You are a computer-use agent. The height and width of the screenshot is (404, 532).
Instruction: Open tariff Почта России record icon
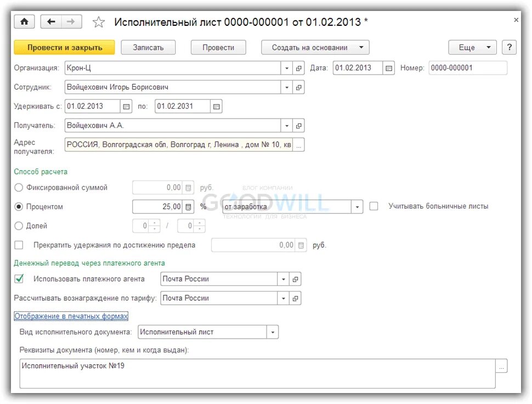[x=295, y=298]
